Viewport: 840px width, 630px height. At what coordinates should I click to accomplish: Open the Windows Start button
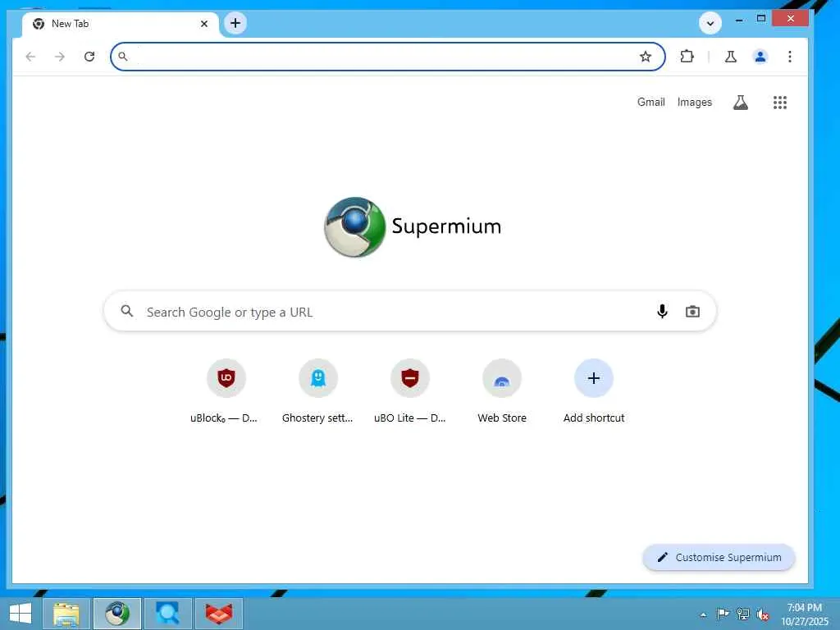pyautogui.click(x=21, y=614)
